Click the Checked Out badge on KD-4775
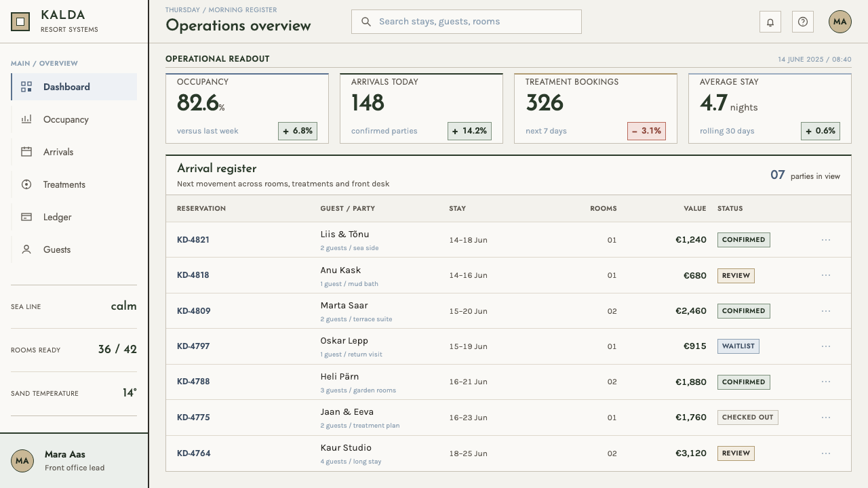Screen dimensions: 868x488 click(x=748, y=418)
